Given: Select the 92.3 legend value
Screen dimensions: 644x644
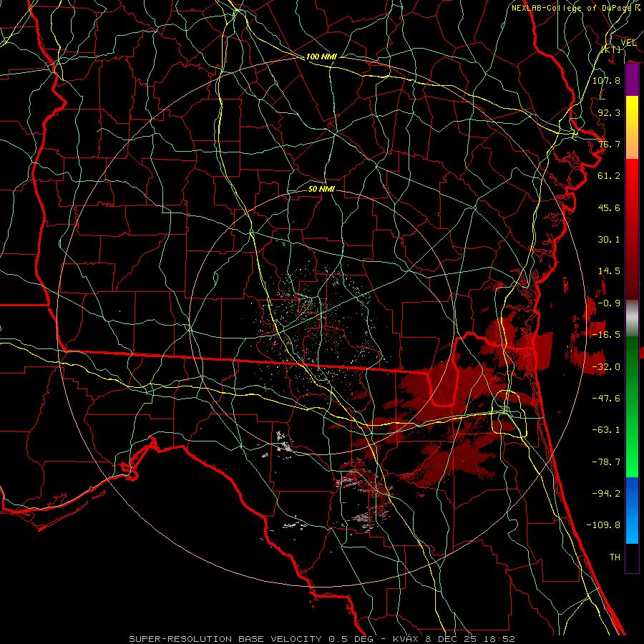Looking at the screenshot, I should tap(609, 112).
